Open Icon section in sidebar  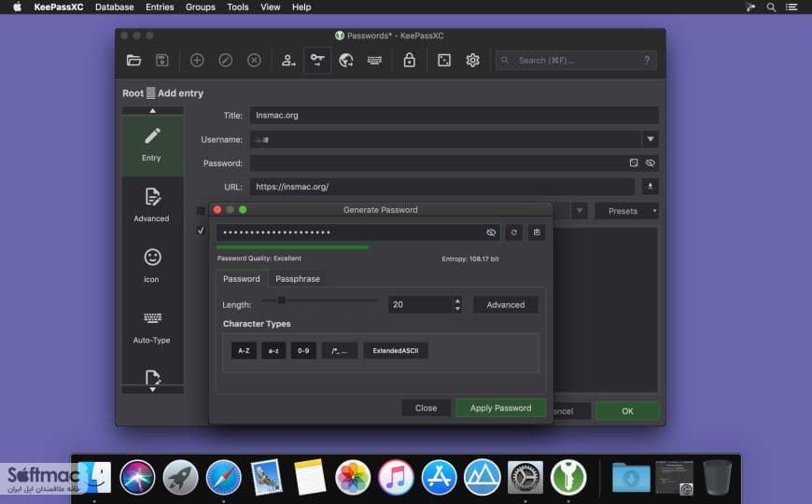[x=152, y=266]
